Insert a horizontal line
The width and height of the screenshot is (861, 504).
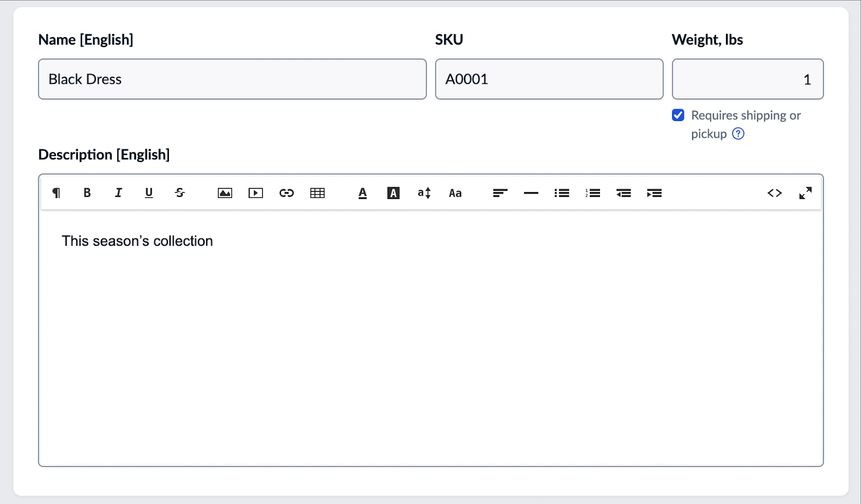tap(531, 193)
